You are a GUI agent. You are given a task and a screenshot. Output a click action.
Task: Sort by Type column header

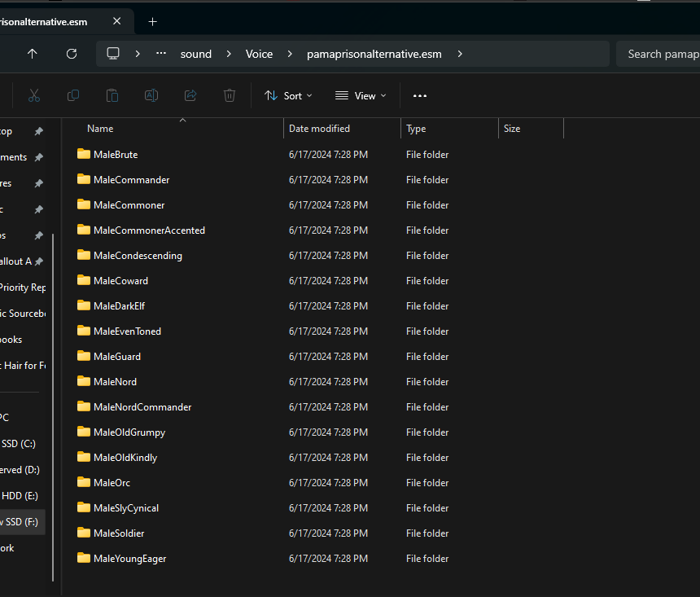[449, 129]
